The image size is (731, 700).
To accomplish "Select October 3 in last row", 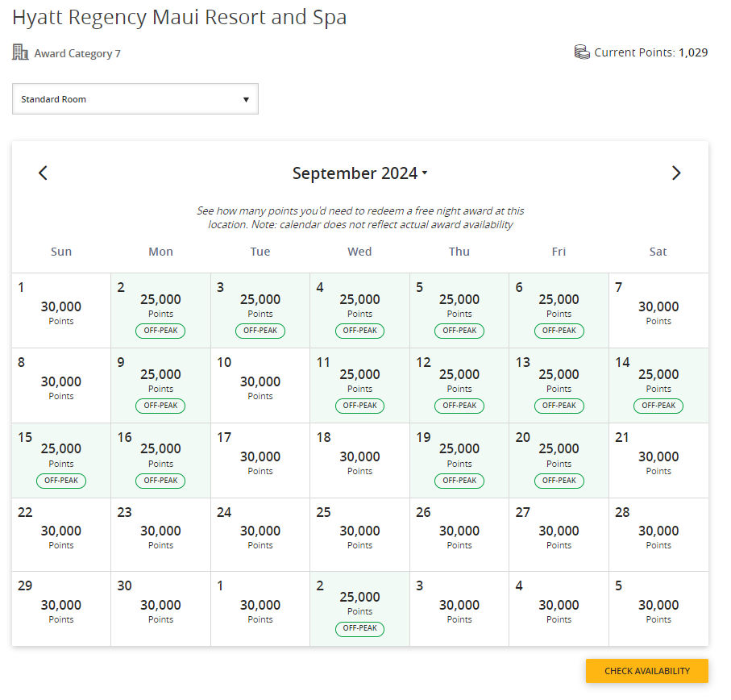I will point(459,609).
